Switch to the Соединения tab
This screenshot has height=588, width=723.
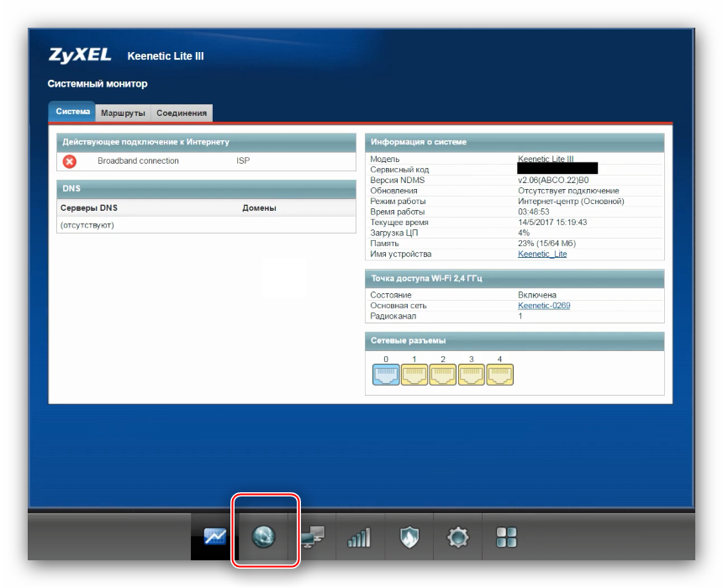(x=182, y=113)
